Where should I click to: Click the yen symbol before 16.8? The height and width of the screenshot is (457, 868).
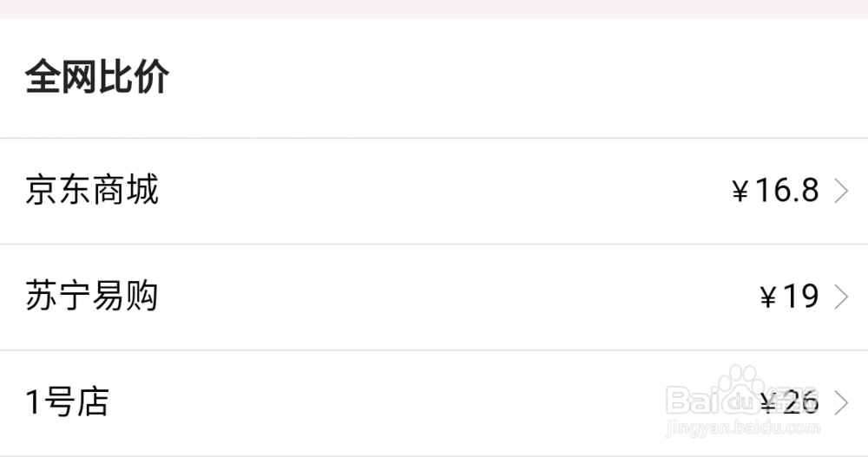click(x=740, y=192)
